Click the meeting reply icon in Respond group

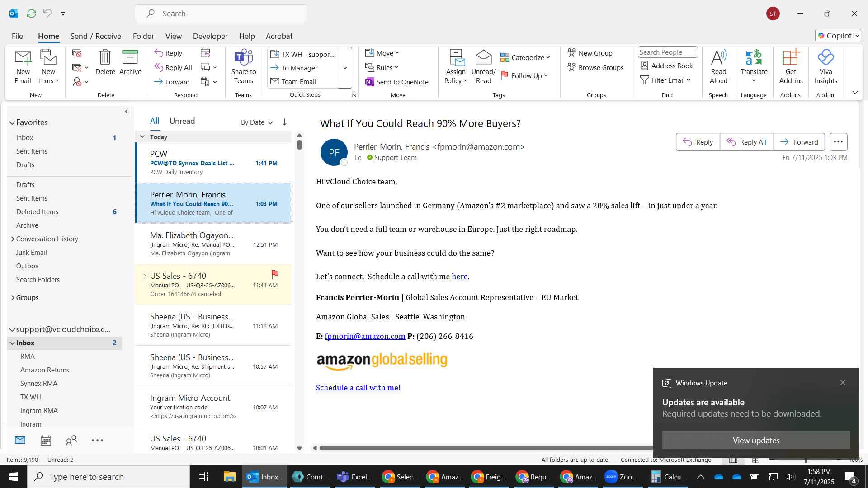[x=205, y=53]
